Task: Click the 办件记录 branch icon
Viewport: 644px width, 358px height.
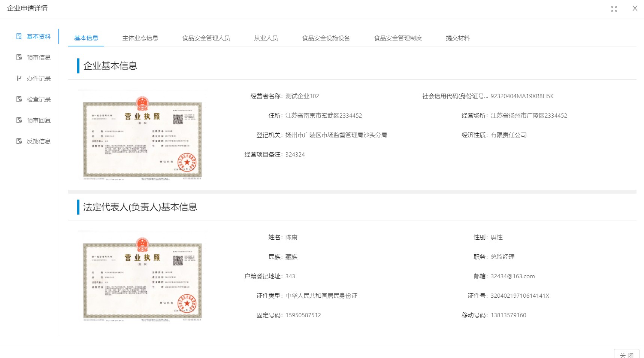Action: tap(19, 78)
